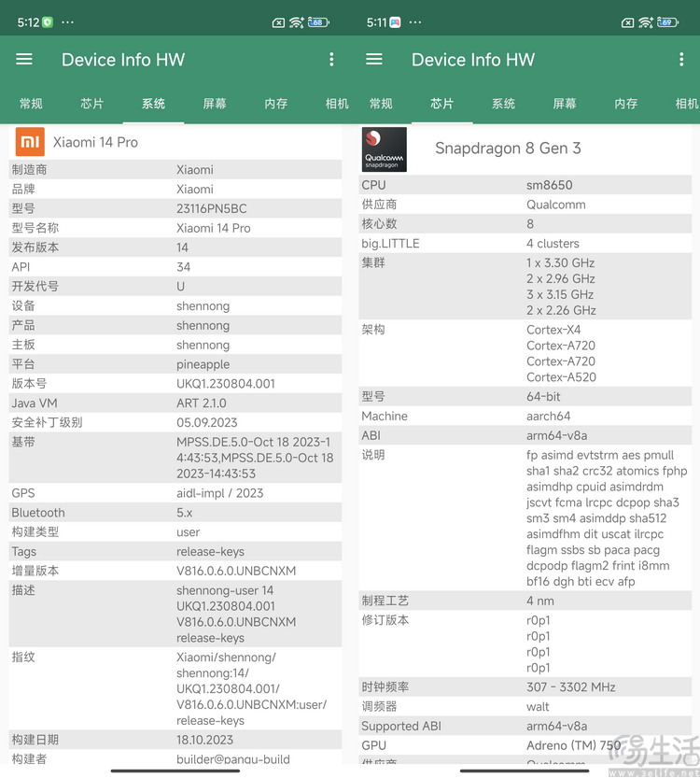
Task: Tap Wi-Fi icon in left status bar
Action: 297,22
